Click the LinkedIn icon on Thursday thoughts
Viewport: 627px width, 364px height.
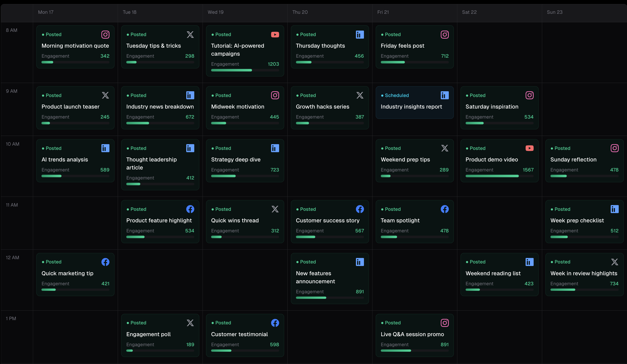pos(359,35)
